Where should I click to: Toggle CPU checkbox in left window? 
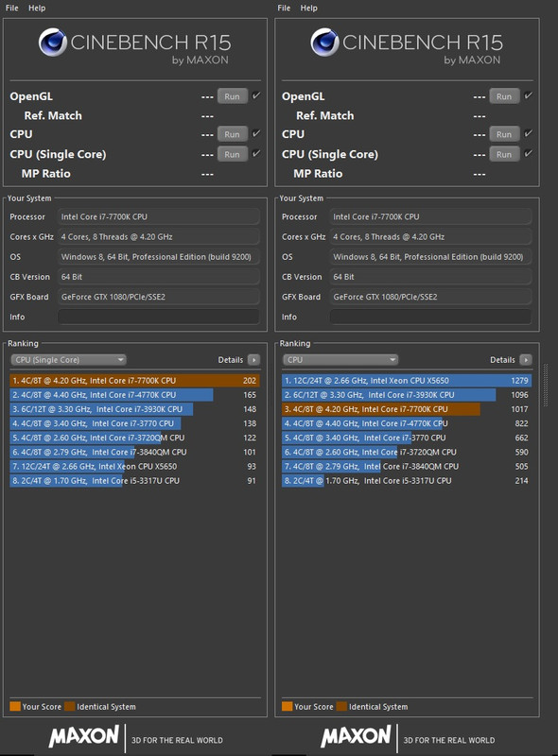point(256,133)
